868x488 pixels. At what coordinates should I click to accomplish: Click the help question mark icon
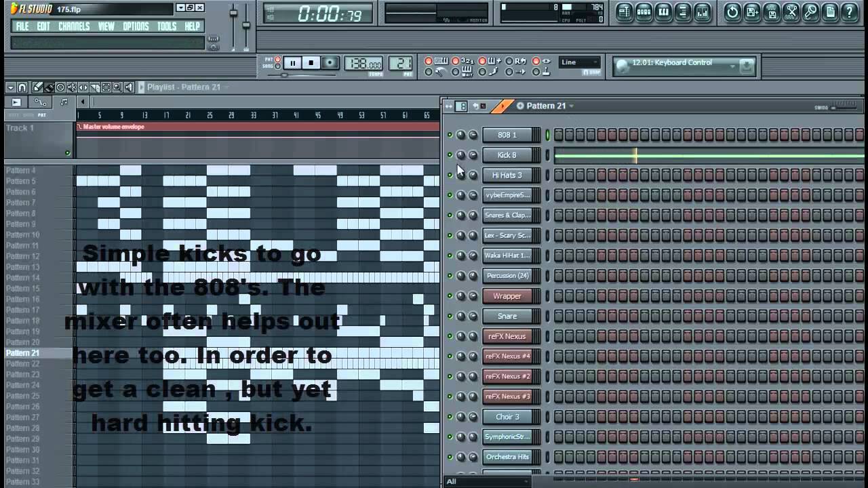(850, 12)
